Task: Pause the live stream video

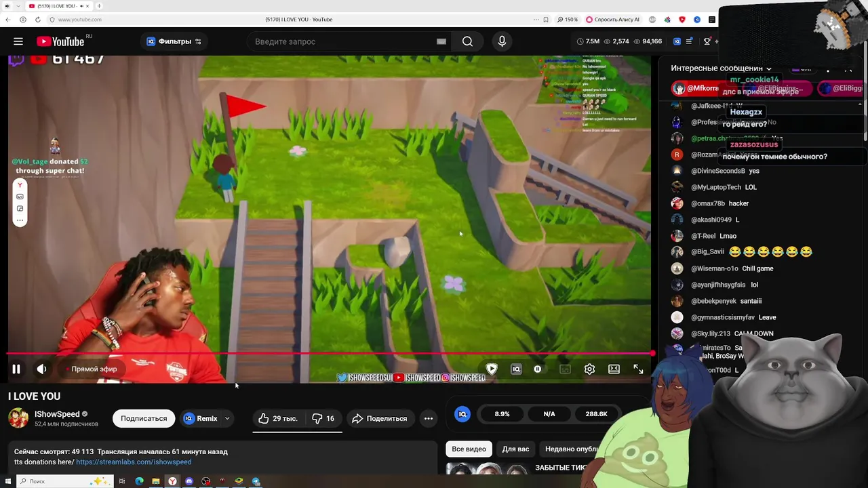Action: point(16,369)
